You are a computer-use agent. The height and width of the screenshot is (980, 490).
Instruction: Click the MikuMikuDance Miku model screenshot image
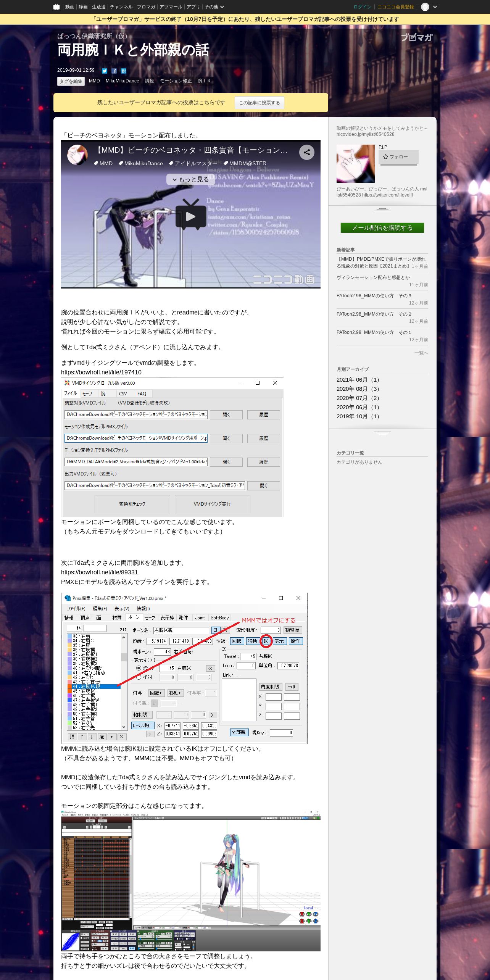coord(191,881)
